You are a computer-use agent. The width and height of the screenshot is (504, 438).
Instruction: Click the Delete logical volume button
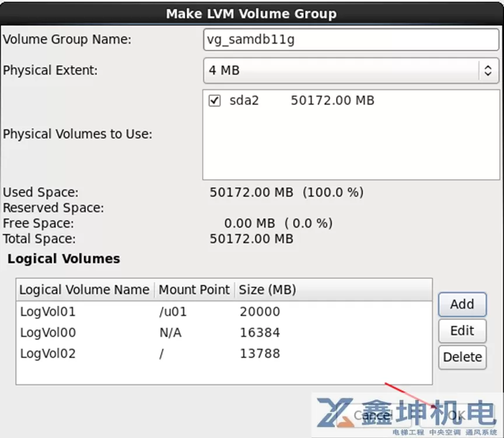[x=462, y=357]
